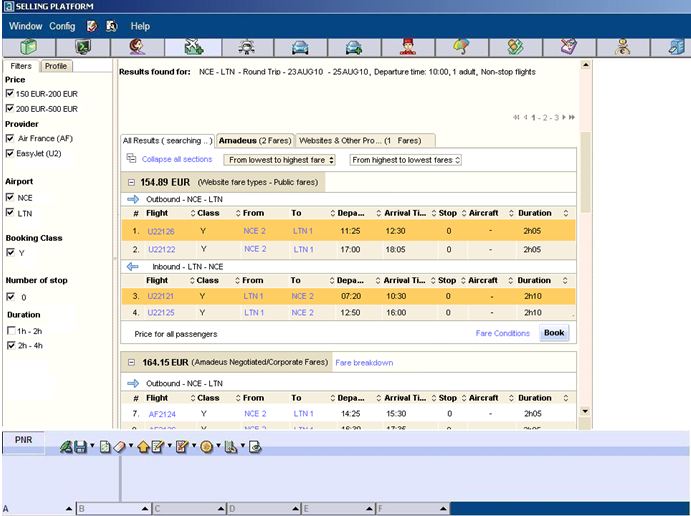Toggle Air France (AF) provider checkbox
The image size is (691, 516).
pos(10,138)
